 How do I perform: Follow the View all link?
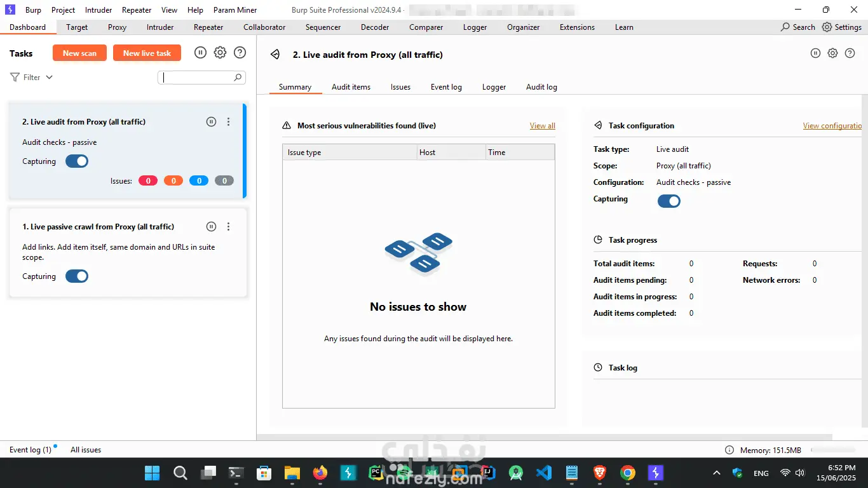(x=543, y=126)
